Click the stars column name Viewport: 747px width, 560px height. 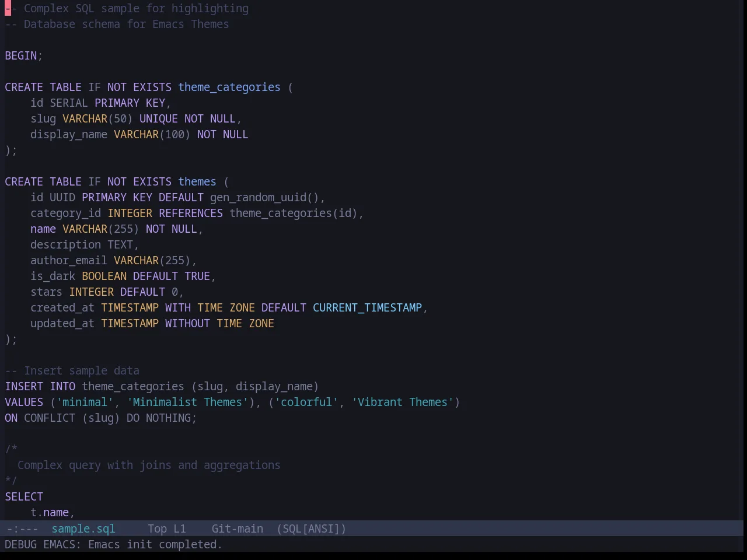[x=47, y=292]
